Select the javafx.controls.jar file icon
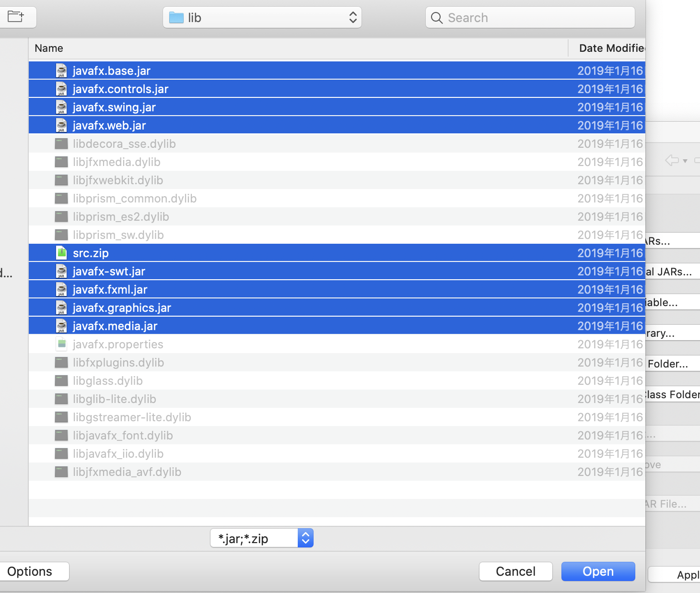700x593 pixels. 61,89
